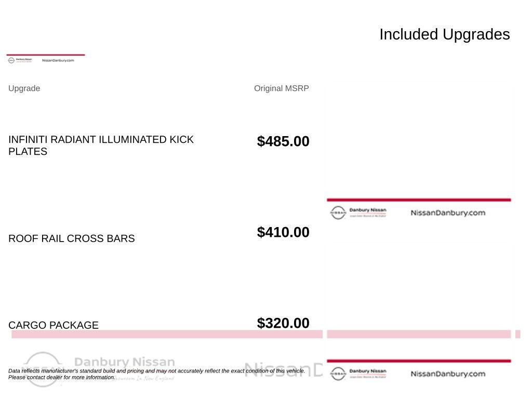Click the $485.00 price
The image size is (532, 399).
283,141
